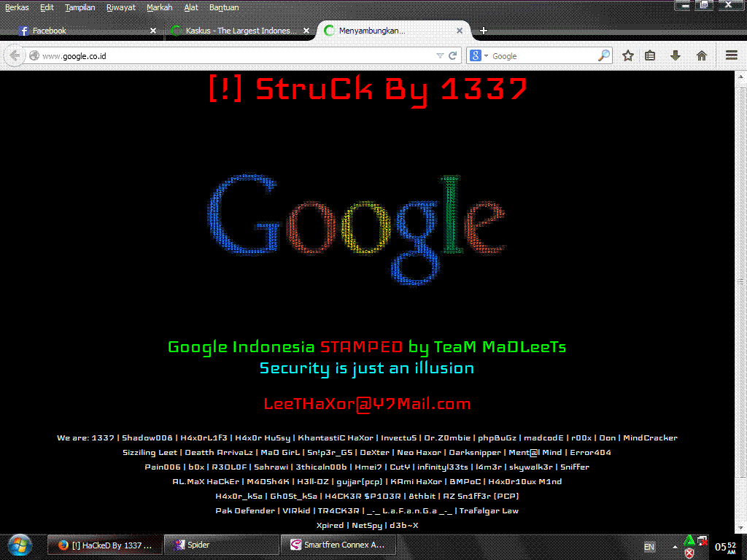
Task: Open the Firefox hamburger menu
Action: coord(731,55)
